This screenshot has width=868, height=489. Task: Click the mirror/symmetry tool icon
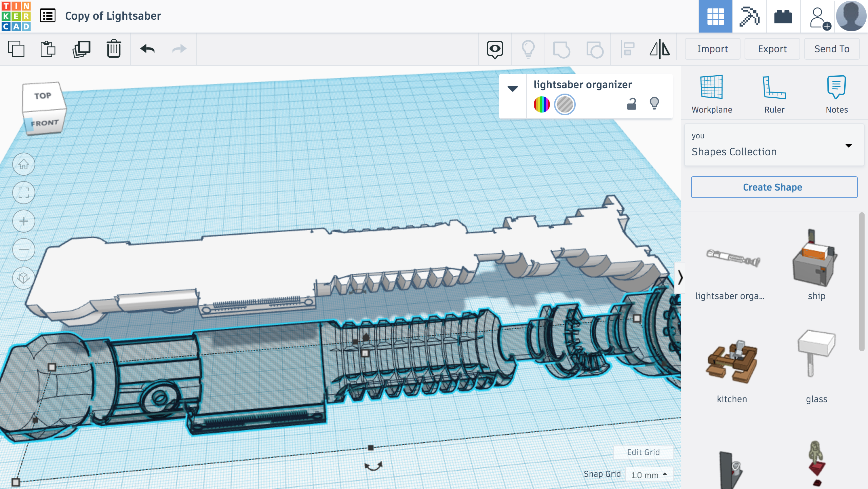pos(660,49)
